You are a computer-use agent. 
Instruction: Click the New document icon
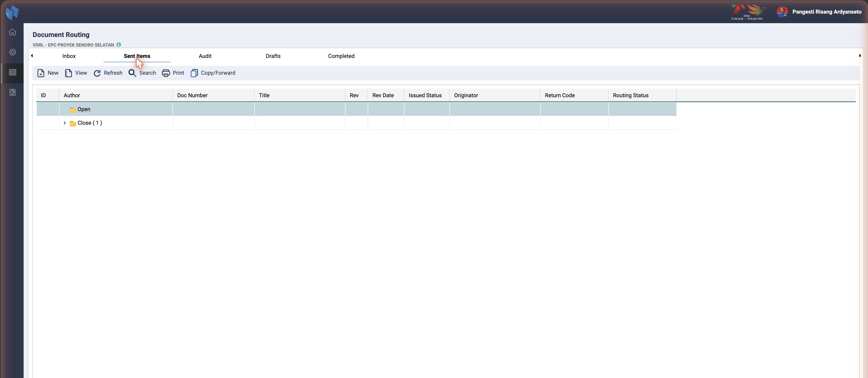(41, 73)
